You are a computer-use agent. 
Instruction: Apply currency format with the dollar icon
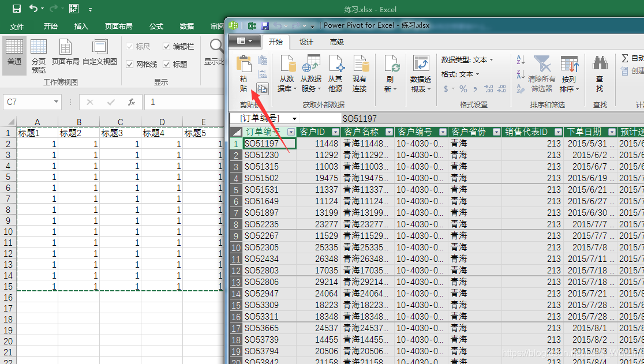(x=447, y=89)
